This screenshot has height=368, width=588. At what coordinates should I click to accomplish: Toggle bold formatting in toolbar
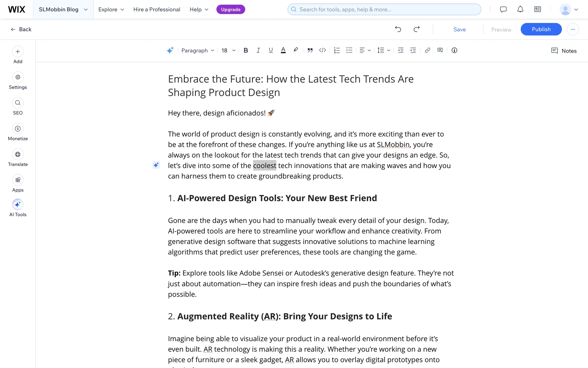click(246, 50)
